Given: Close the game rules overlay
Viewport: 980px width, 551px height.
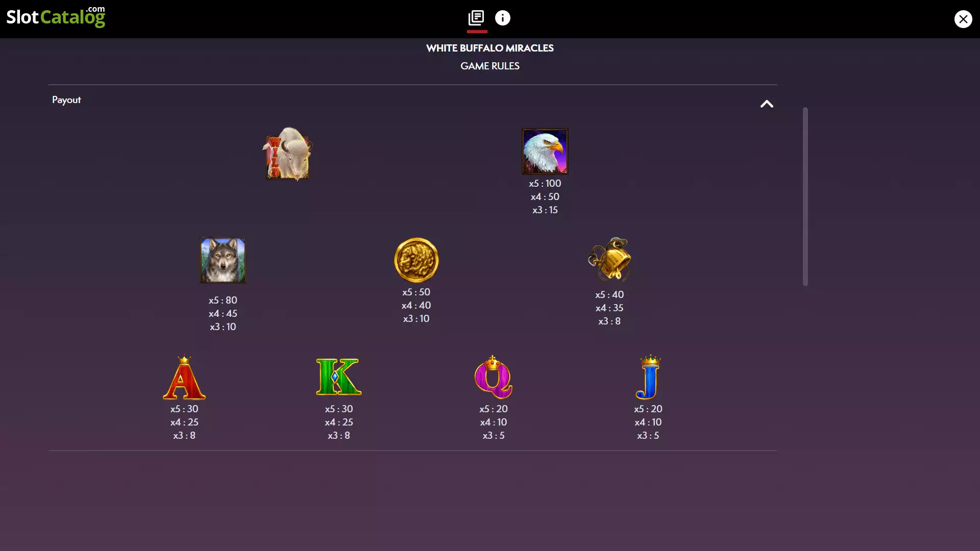Looking at the screenshot, I should pos(963,19).
